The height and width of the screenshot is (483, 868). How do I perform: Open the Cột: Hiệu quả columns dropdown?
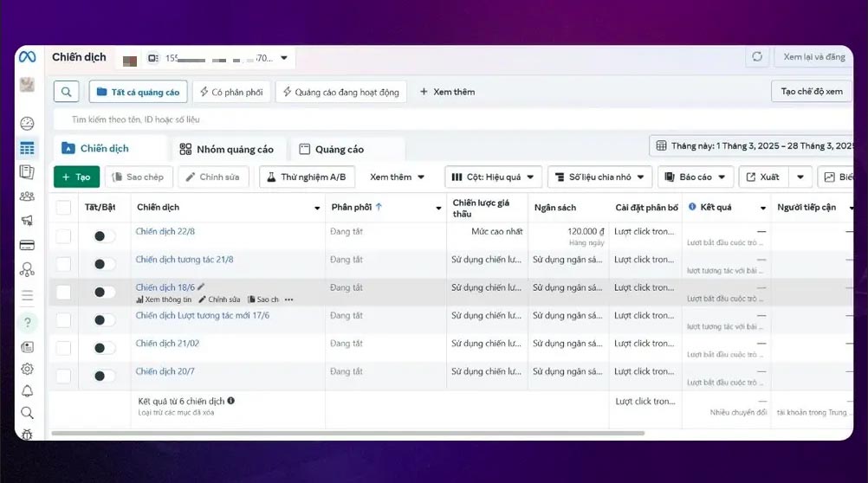click(493, 177)
